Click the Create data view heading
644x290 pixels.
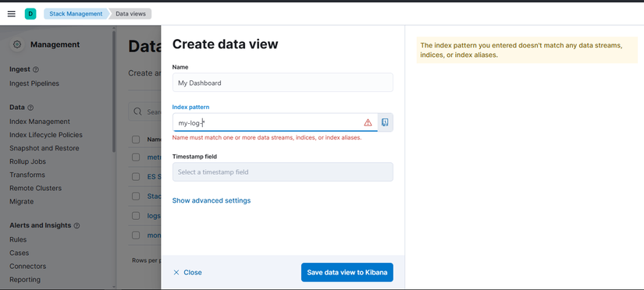point(225,44)
